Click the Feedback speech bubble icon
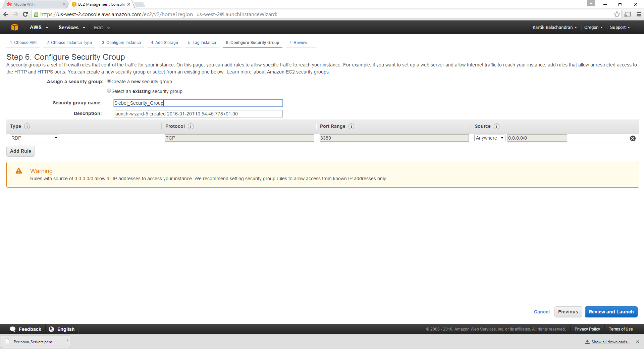The image size is (644, 349). click(x=13, y=329)
